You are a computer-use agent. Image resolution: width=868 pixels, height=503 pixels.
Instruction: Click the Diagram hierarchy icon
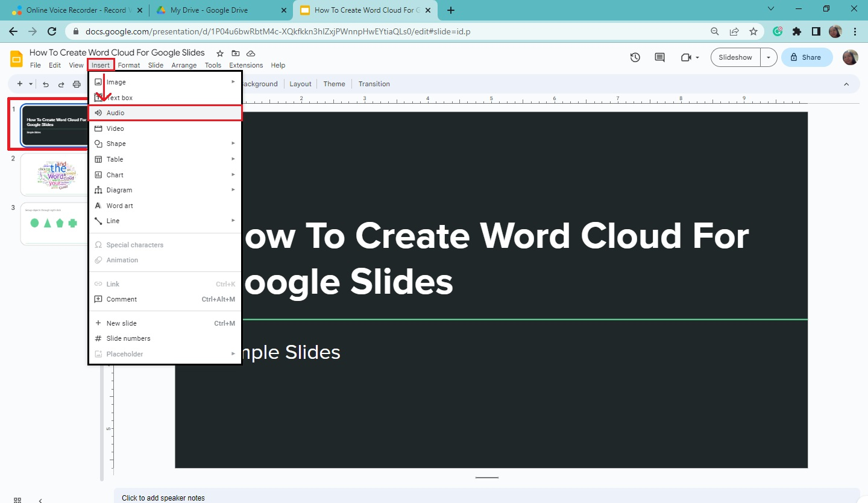pos(98,190)
